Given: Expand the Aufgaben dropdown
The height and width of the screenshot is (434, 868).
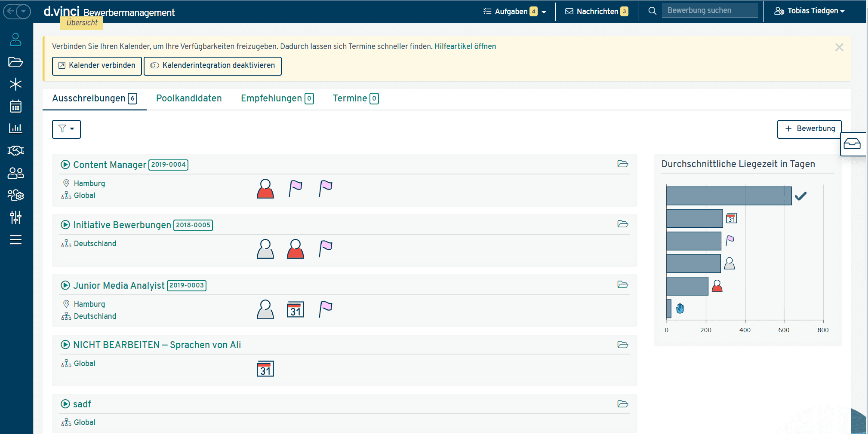Looking at the screenshot, I should click(x=515, y=12).
